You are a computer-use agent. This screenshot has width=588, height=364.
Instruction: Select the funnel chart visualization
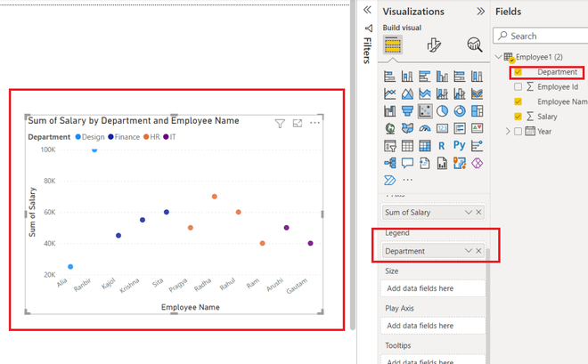click(x=407, y=111)
